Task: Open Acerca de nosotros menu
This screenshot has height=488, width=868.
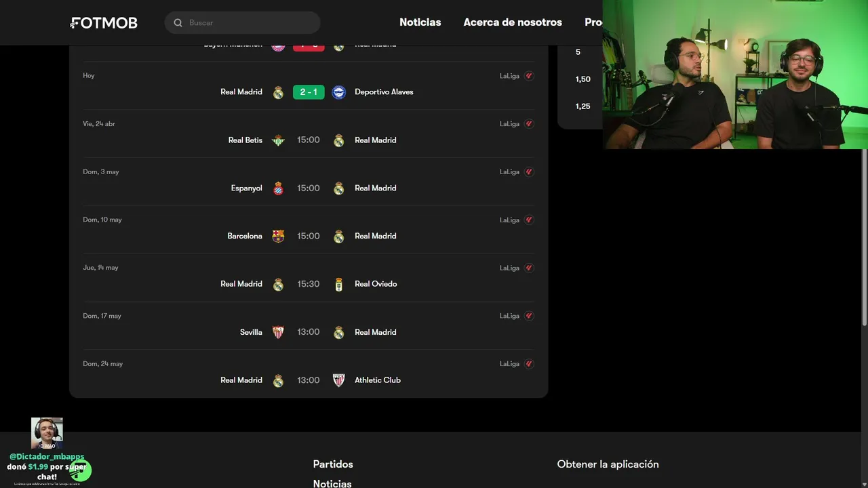Action: pyautogui.click(x=513, y=22)
